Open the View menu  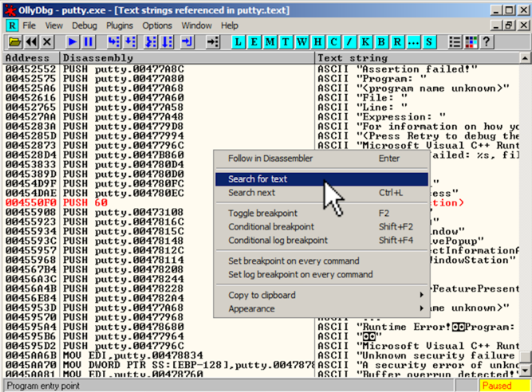point(54,25)
